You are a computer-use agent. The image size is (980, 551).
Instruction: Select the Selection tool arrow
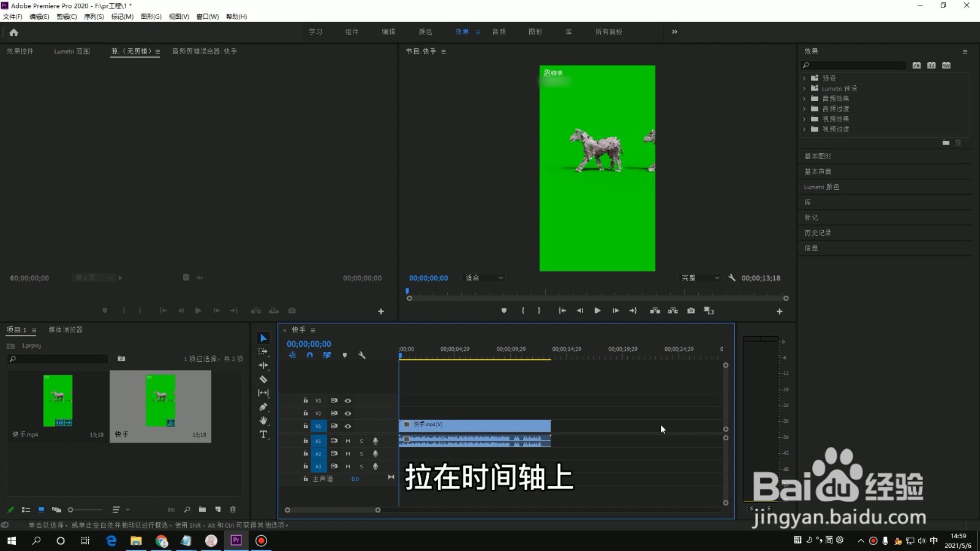(263, 338)
